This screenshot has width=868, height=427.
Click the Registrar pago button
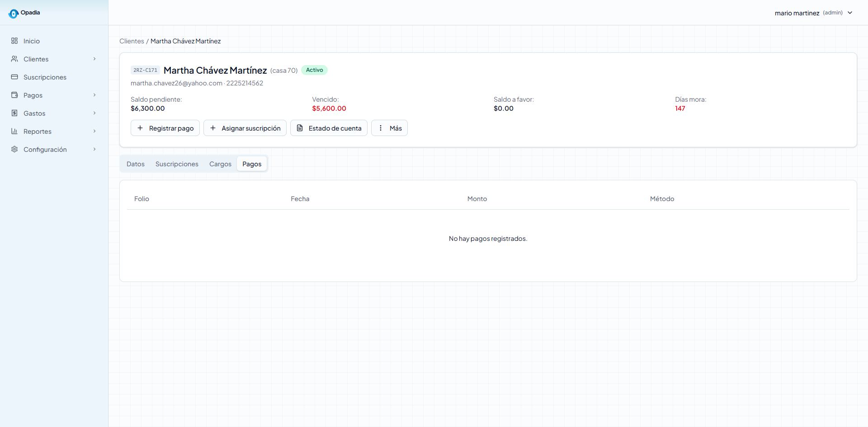(x=165, y=128)
